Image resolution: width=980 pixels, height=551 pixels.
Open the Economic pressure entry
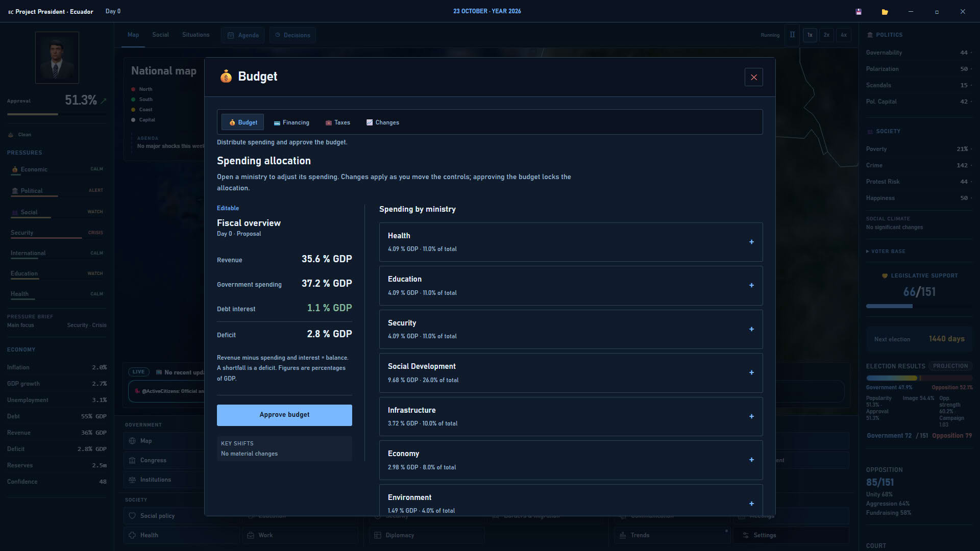57,169
